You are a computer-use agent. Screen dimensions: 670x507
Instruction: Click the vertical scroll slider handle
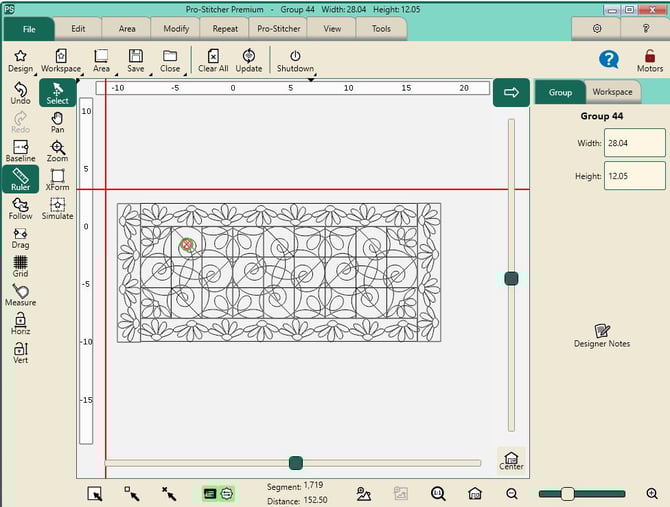(x=511, y=278)
